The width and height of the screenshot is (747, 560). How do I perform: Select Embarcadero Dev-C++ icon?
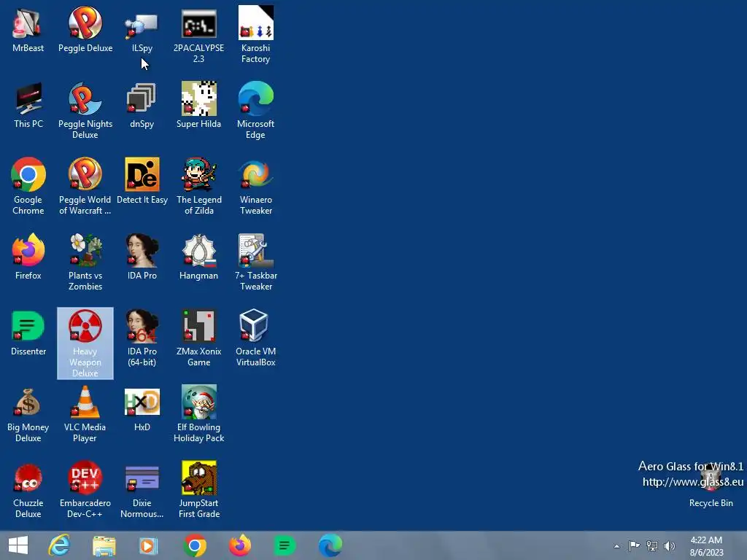point(85,489)
